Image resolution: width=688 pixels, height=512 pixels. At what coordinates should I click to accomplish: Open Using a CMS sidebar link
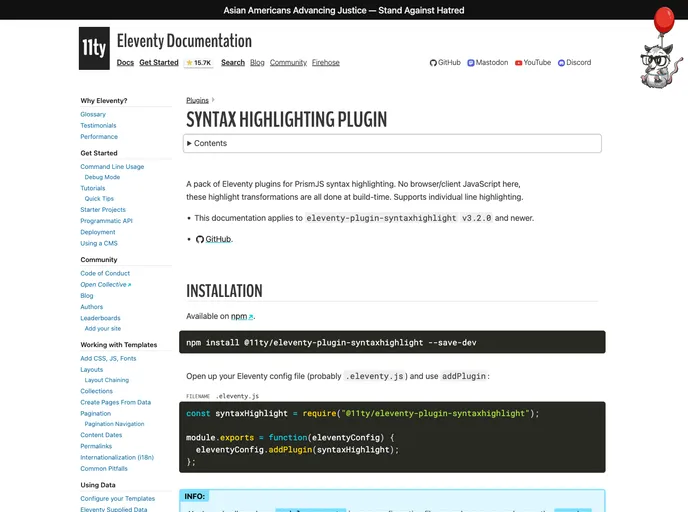click(x=99, y=243)
